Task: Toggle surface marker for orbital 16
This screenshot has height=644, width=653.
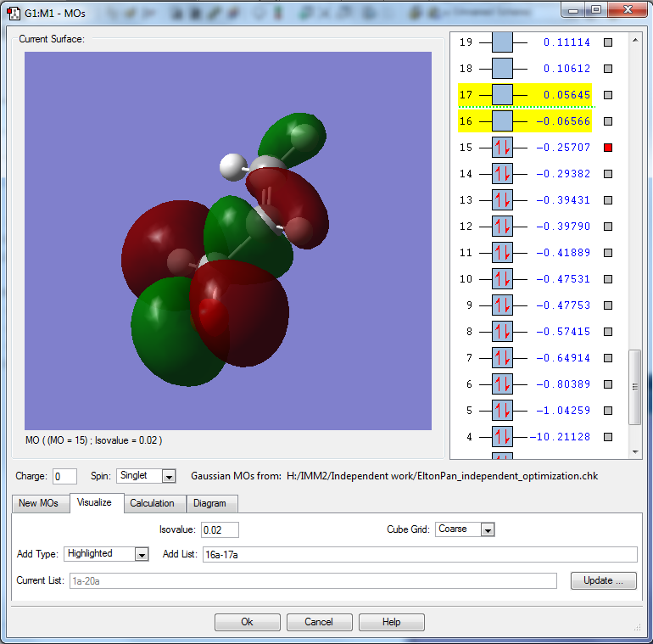Action: 607,121
